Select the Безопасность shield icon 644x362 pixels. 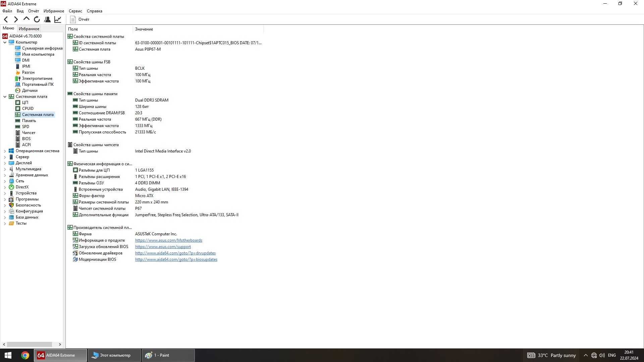[11, 205]
